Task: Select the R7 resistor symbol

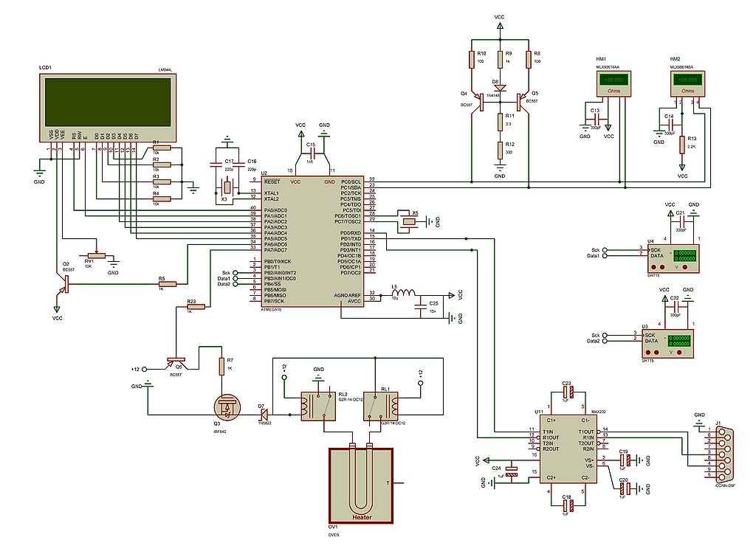Action: click(x=221, y=366)
